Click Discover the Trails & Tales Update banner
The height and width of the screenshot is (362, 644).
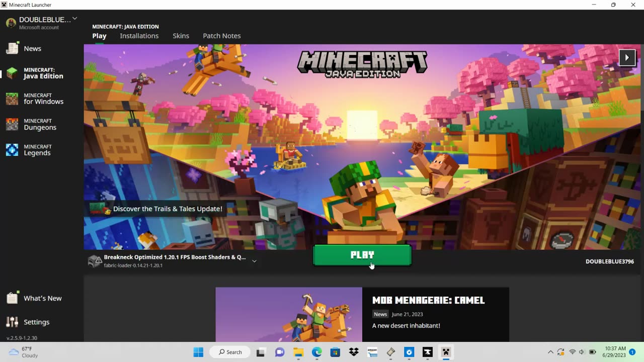156,209
